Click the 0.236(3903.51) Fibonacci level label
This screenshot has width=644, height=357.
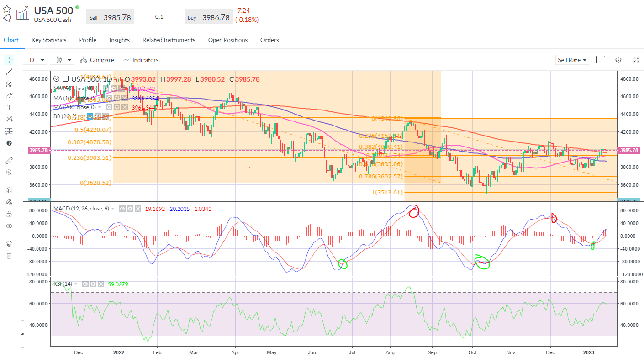(x=90, y=157)
